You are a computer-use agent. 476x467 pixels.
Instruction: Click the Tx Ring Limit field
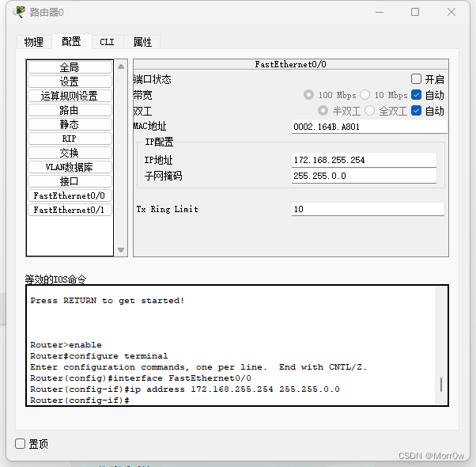[x=368, y=209]
